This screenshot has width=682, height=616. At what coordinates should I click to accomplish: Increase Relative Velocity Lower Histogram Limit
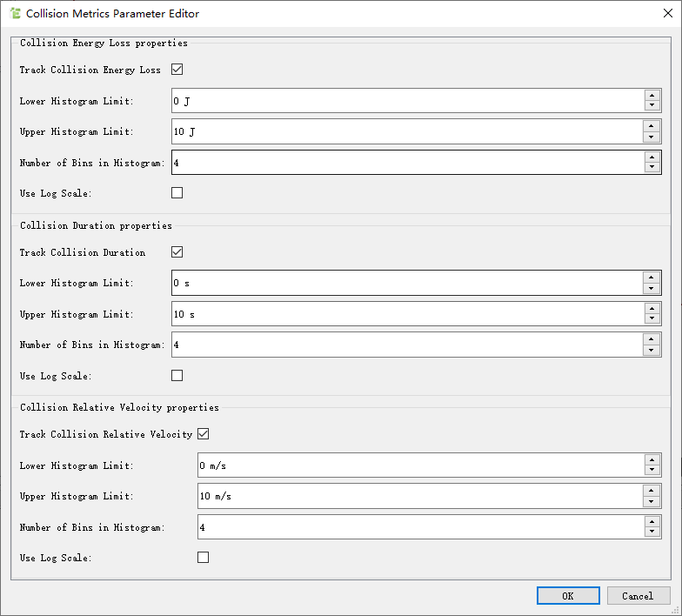pos(652,460)
